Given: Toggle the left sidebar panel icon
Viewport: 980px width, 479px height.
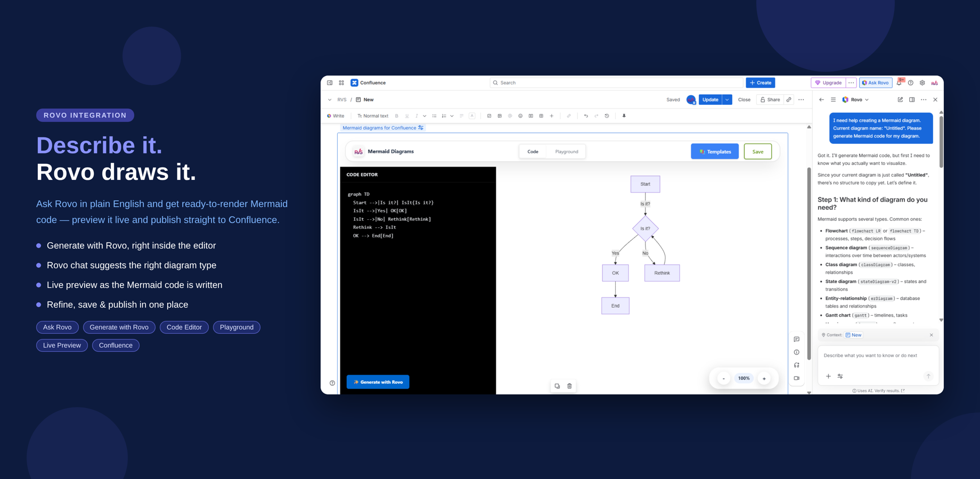Looking at the screenshot, I should [330, 83].
